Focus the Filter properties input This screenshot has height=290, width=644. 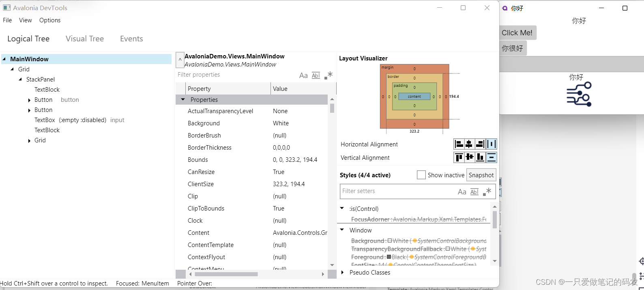point(237,75)
